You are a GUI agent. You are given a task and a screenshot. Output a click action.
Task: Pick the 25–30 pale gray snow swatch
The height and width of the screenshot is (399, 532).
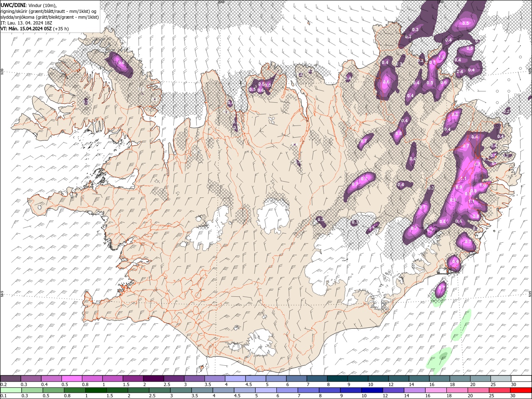pyautogui.click(x=500, y=378)
